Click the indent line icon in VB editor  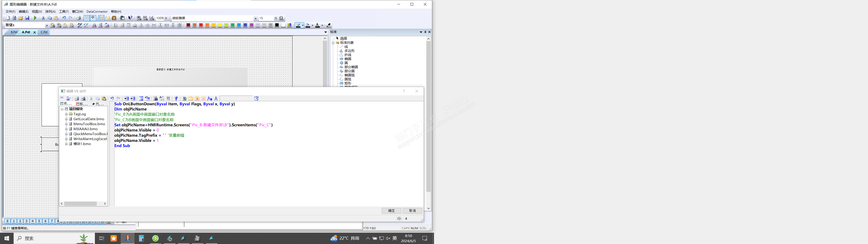[126, 99]
